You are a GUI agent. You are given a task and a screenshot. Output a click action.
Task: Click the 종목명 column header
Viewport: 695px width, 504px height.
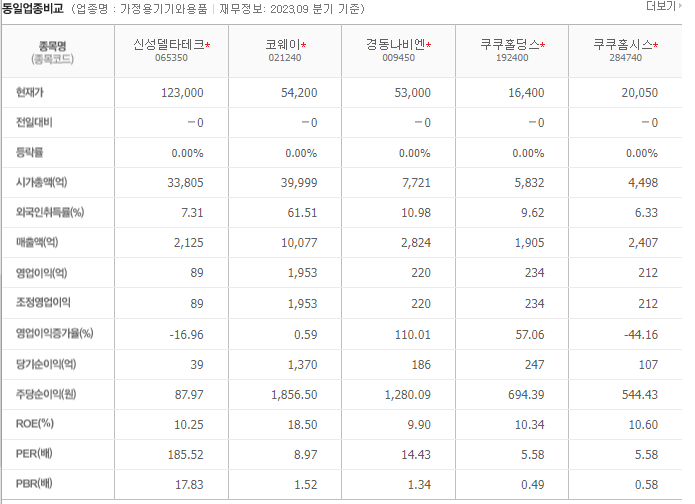point(52,46)
